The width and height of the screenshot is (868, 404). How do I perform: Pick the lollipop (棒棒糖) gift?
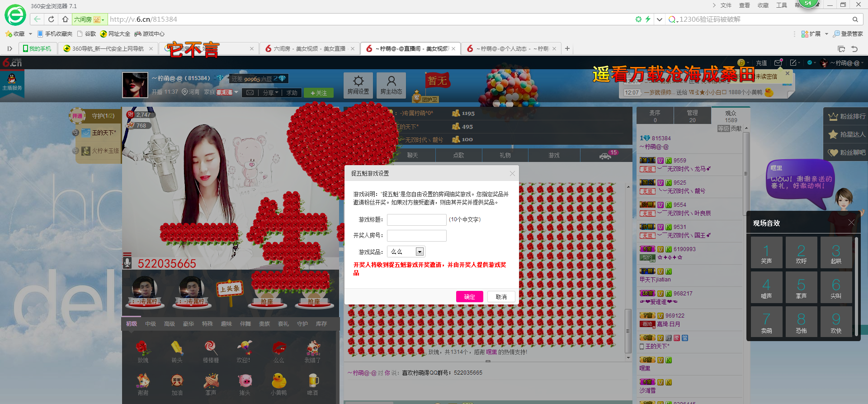coord(211,352)
